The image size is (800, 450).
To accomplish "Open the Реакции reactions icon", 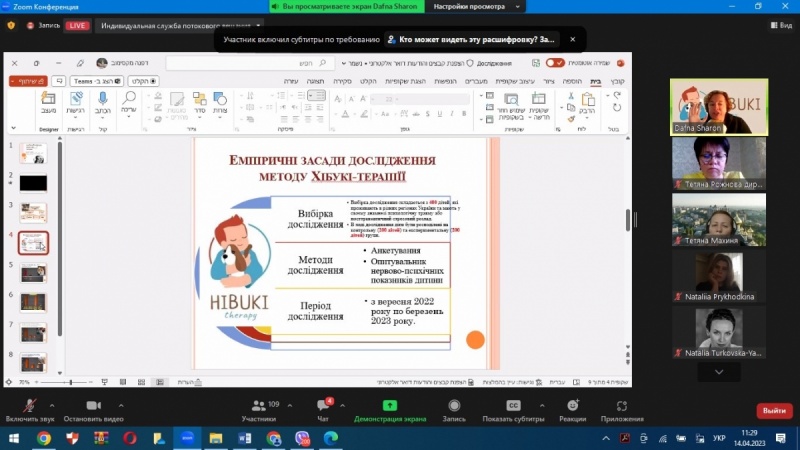I will (x=572, y=405).
